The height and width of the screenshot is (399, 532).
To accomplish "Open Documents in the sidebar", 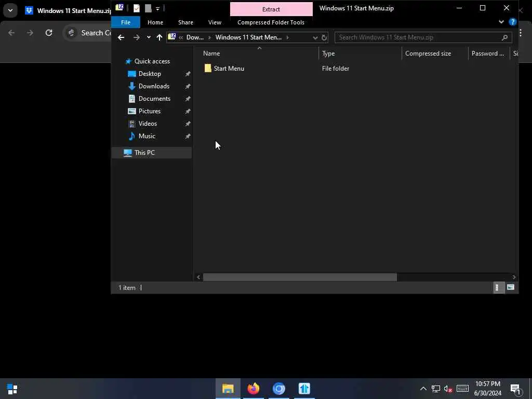I will (x=154, y=99).
